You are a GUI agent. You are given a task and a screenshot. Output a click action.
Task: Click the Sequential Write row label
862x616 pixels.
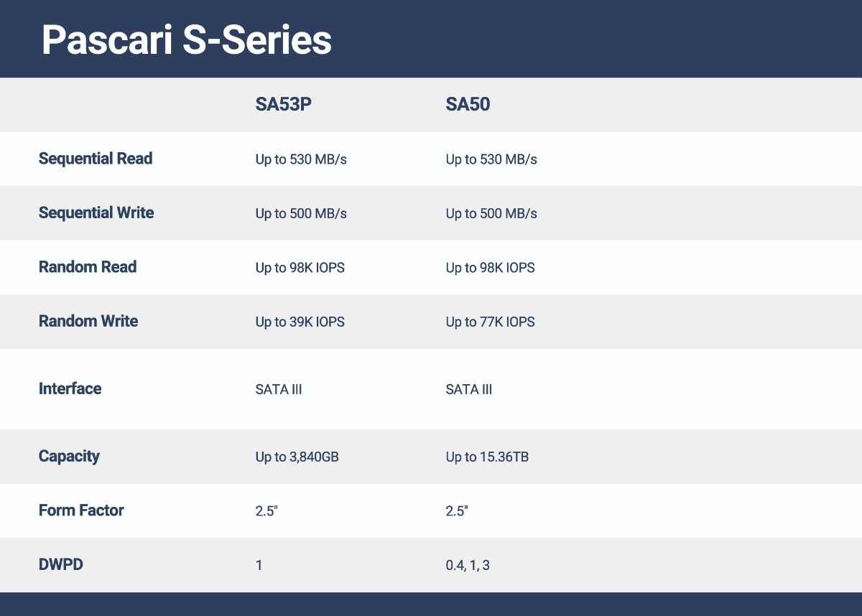[x=96, y=213]
